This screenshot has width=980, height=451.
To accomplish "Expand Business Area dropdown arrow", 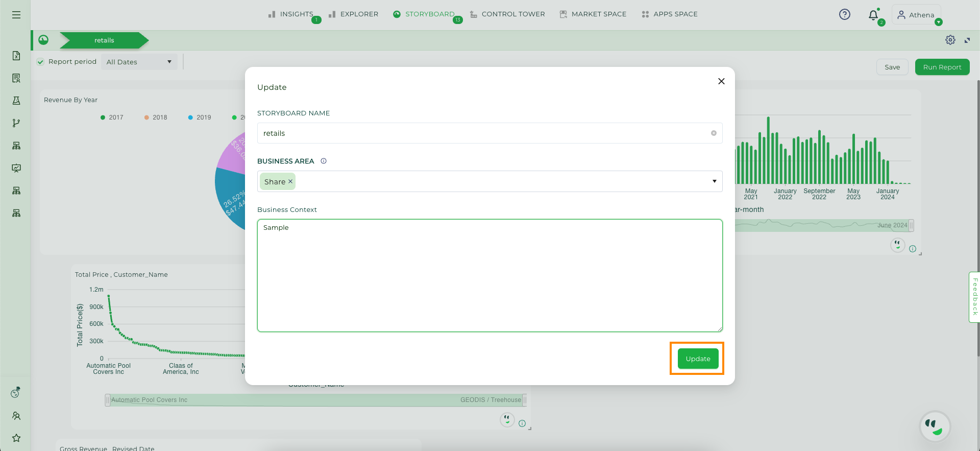I will (714, 181).
